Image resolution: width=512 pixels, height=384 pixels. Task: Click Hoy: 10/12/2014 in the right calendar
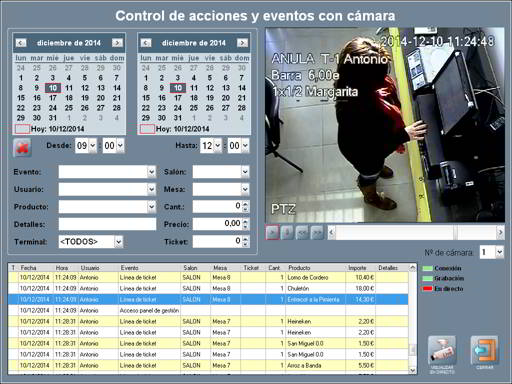[x=182, y=129]
